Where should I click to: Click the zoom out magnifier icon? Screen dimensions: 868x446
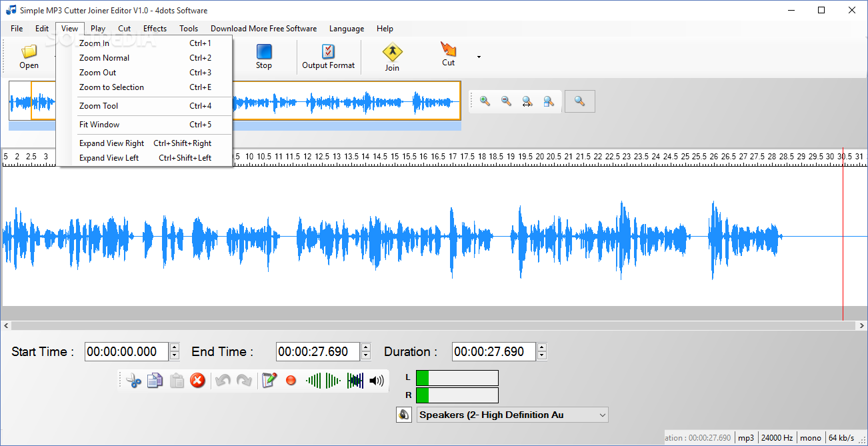(506, 101)
